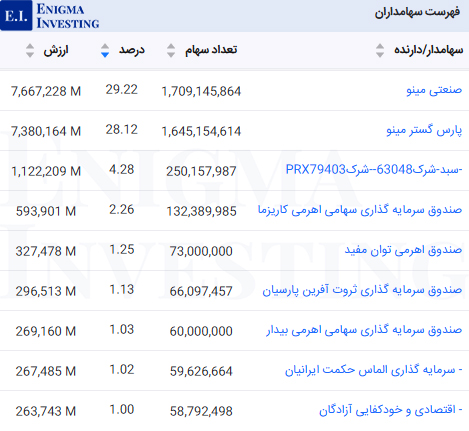Click value 269,160 M
The image size is (469, 431).
click(x=46, y=331)
